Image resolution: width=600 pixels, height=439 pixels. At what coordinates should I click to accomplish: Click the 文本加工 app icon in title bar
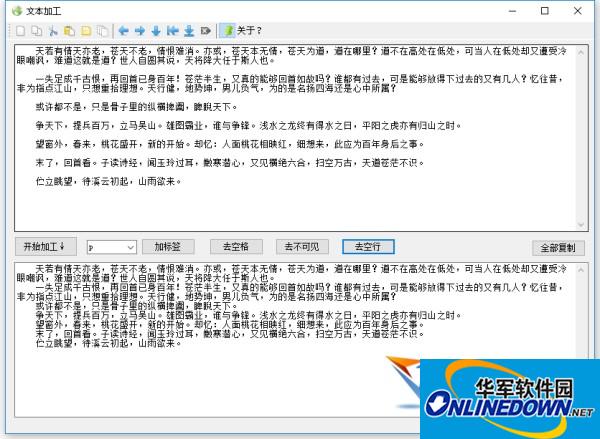click(x=17, y=11)
